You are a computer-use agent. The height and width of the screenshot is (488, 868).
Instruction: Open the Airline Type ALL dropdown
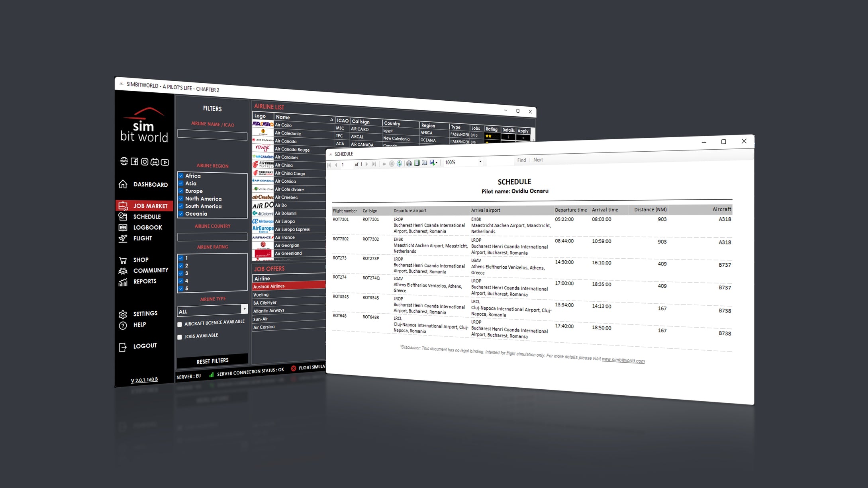click(x=244, y=309)
